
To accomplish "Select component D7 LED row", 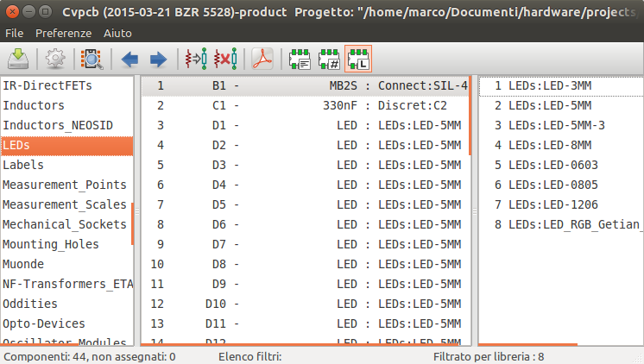I will pyautogui.click(x=305, y=244).
